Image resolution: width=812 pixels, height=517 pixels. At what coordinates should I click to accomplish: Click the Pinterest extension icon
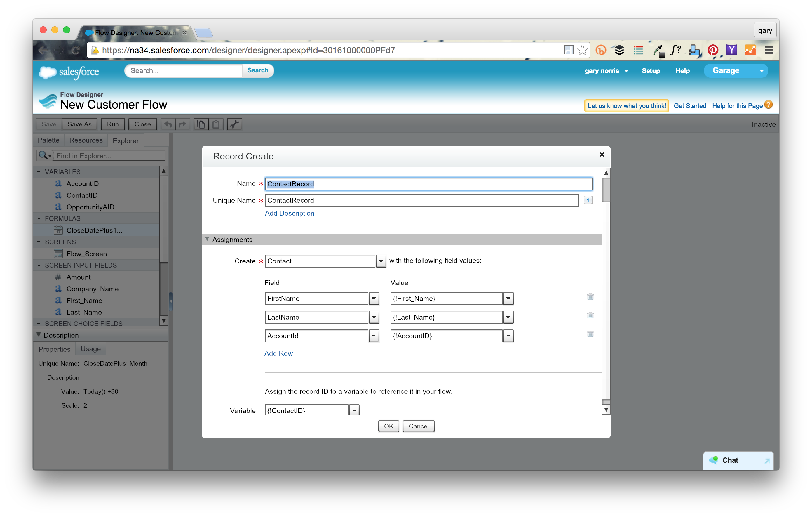(x=712, y=50)
